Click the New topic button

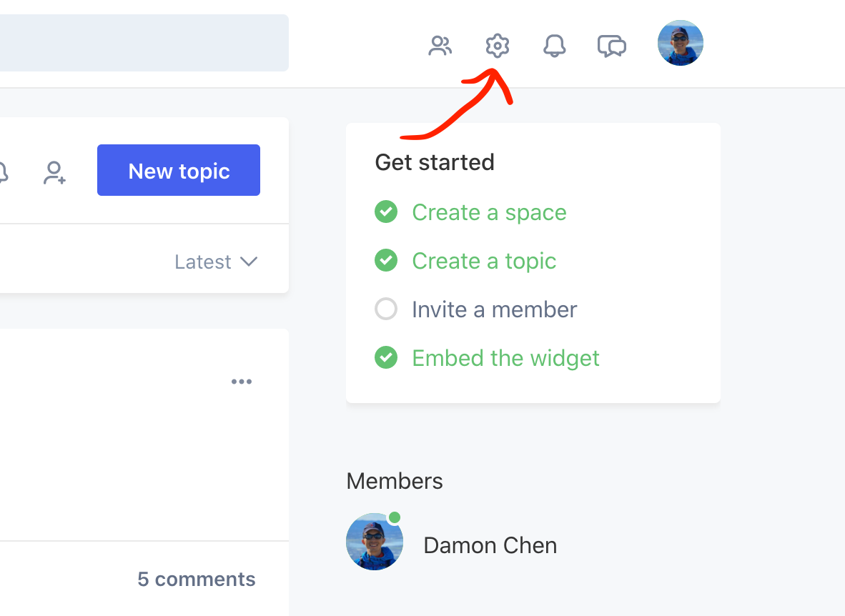click(179, 170)
